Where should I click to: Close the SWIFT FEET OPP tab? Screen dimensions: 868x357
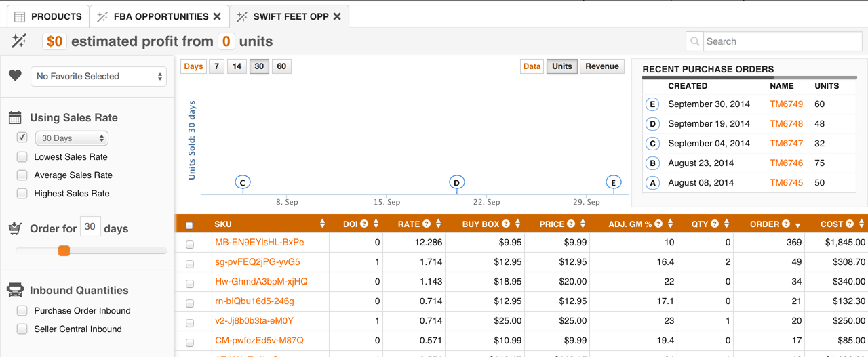click(x=337, y=16)
